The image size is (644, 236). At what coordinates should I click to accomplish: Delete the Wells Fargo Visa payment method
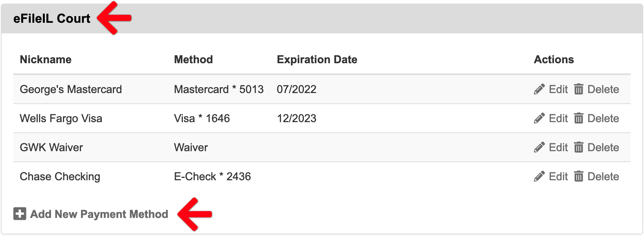click(x=596, y=118)
